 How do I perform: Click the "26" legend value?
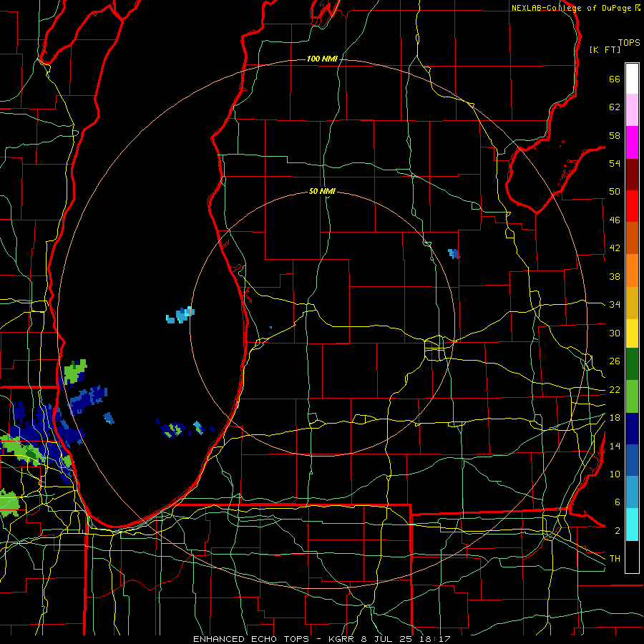[x=615, y=361]
